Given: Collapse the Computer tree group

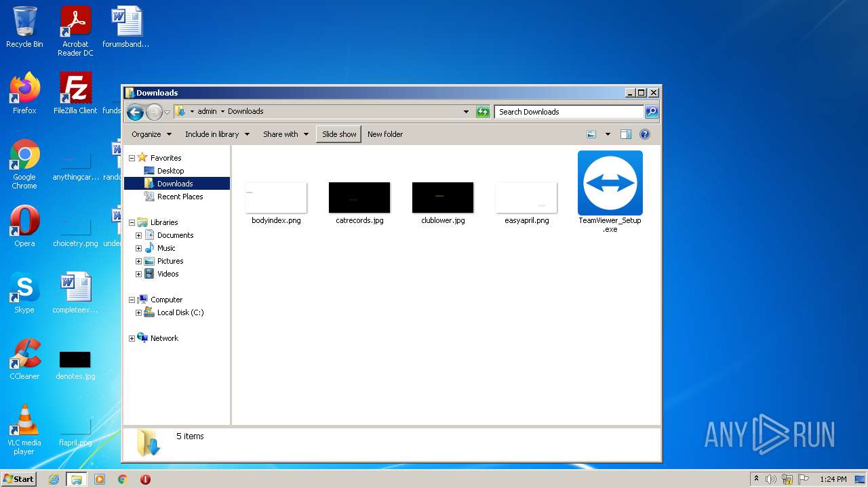Looking at the screenshot, I should pos(132,300).
